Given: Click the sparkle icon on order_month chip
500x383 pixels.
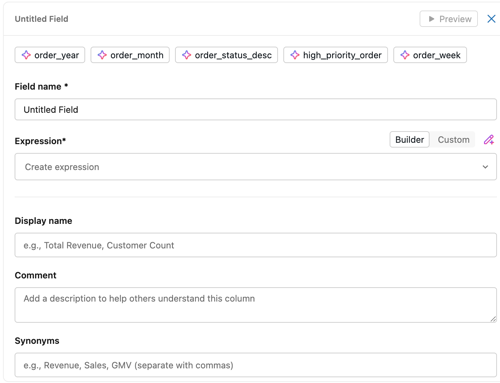Looking at the screenshot, I should (x=102, y=55).
